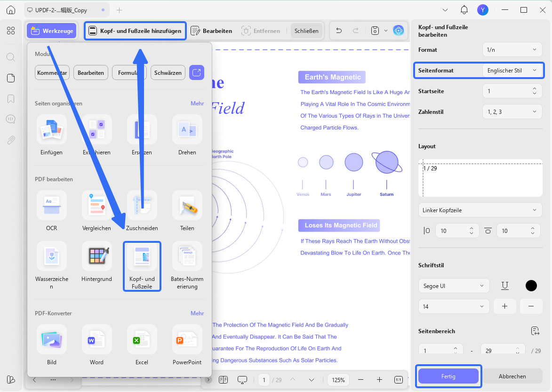Open the search sidebar icon

click(11, 57)
